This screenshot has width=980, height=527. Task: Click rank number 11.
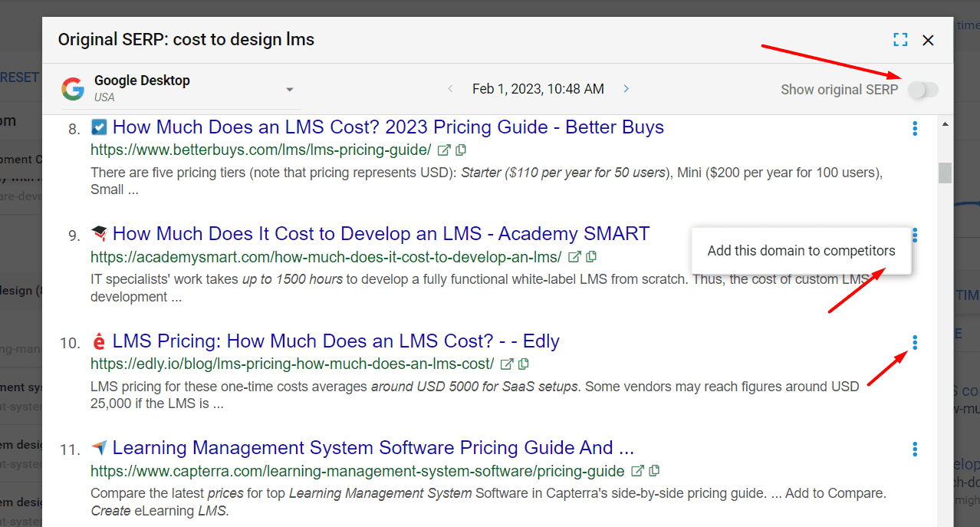coord(71,450)
